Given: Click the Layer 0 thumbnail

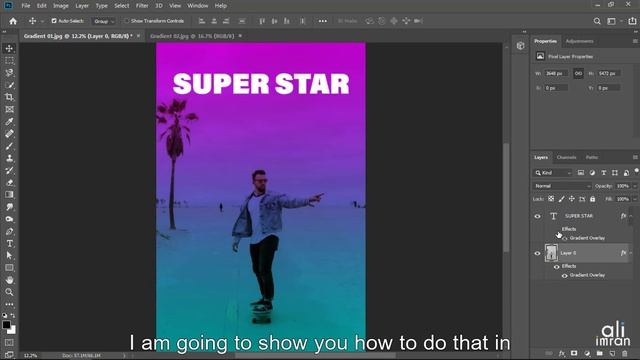Looking at the screenshot, I should click(x=551, y=253).
